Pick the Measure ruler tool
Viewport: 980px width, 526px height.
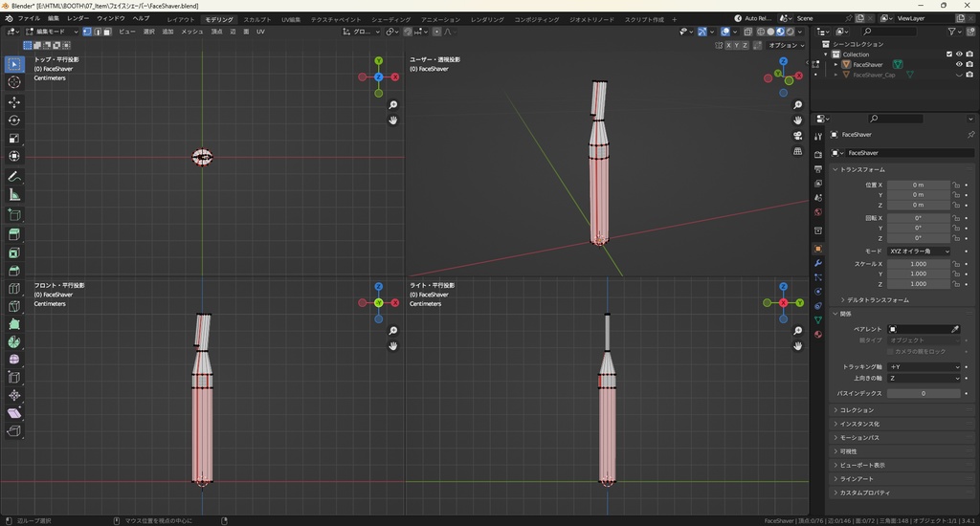[14, 195]
